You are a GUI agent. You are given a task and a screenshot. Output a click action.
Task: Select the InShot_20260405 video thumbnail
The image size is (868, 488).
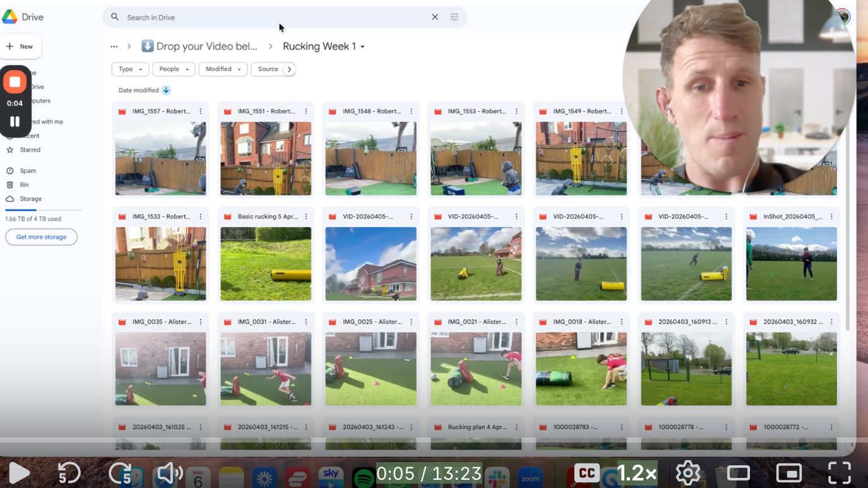click(792, 264)
